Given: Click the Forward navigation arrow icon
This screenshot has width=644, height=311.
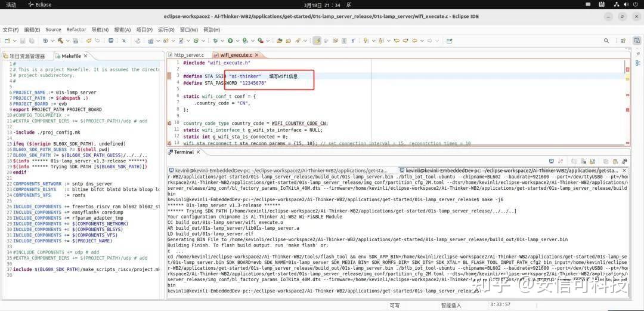Looking at the screenshot, I should [x=429, y=41].
